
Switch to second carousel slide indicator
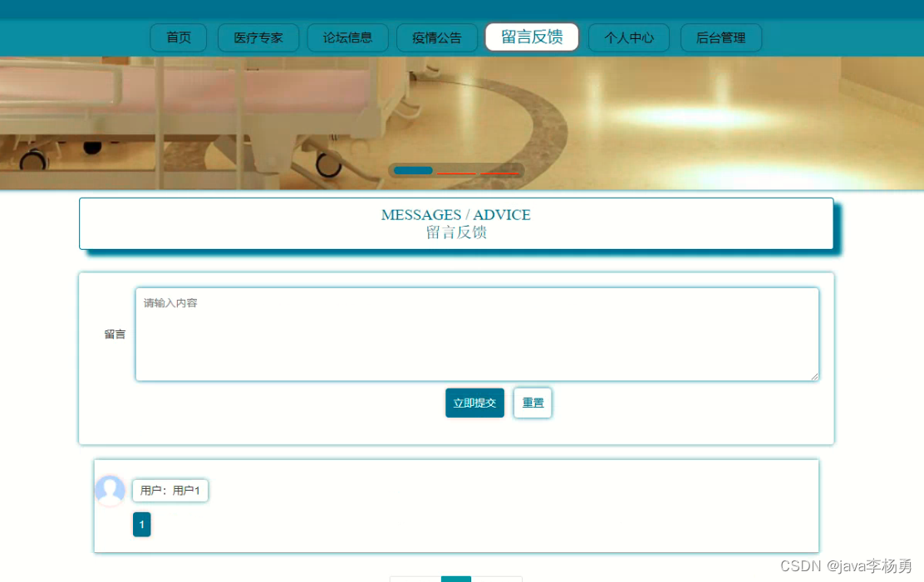[x=456, y=173]
